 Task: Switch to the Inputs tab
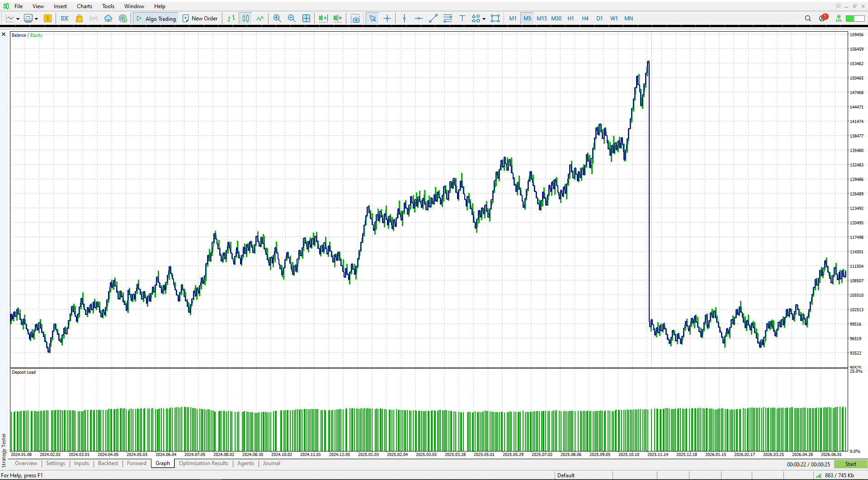[x=81, y=463]
